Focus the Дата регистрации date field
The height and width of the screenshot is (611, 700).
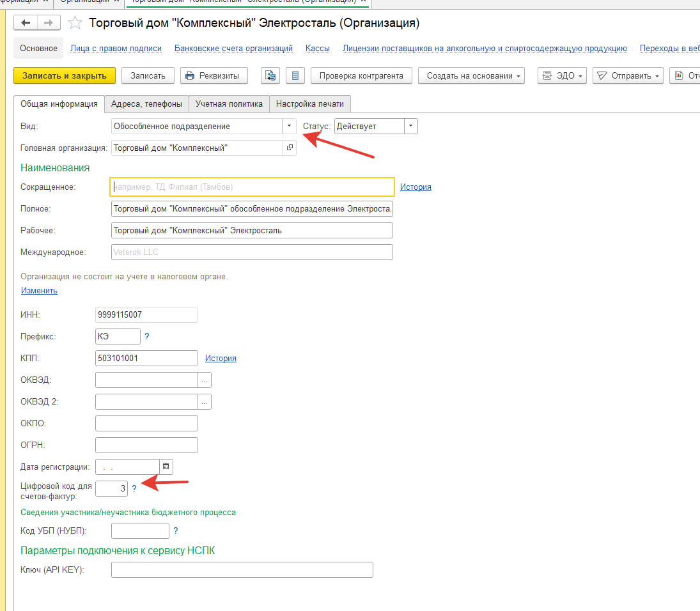[127, 467]
